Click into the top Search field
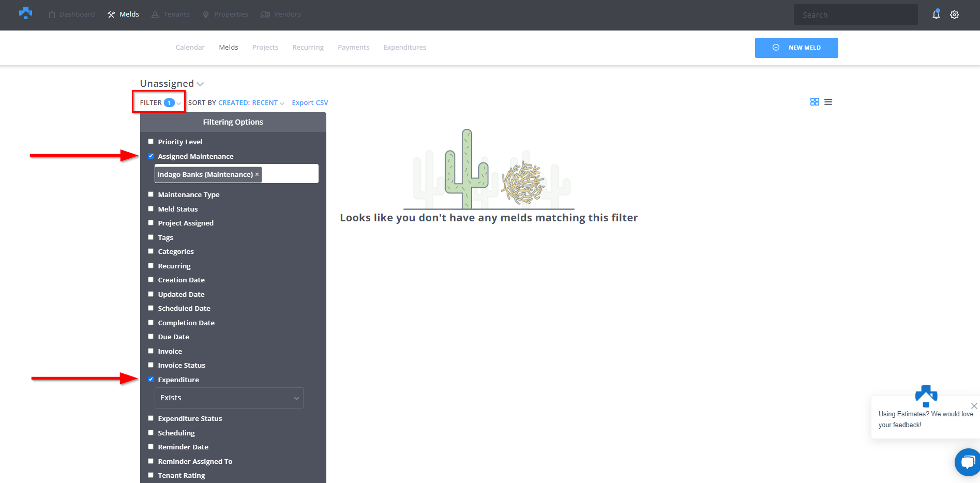The image size is (980, 483). pyautogui.click(x=856, y=15)
